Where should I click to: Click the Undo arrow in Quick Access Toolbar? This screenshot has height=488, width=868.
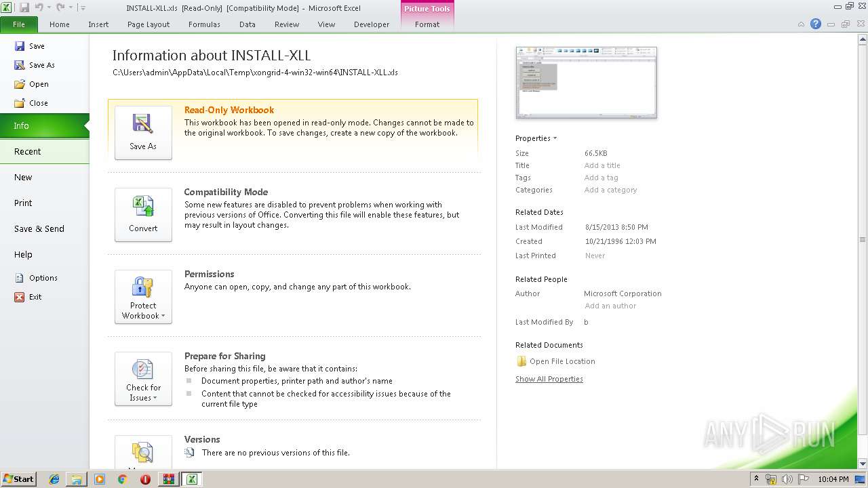tap(39, 7)
